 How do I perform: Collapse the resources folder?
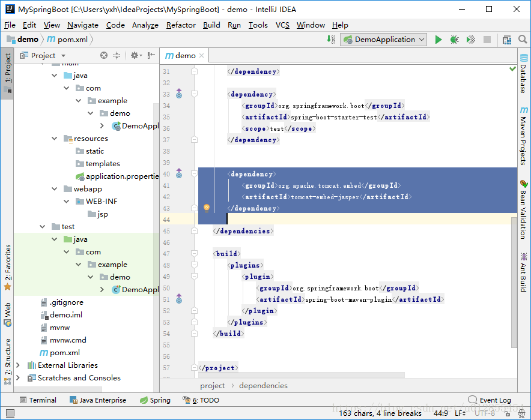pyautogui.click(x=55, y=139)
